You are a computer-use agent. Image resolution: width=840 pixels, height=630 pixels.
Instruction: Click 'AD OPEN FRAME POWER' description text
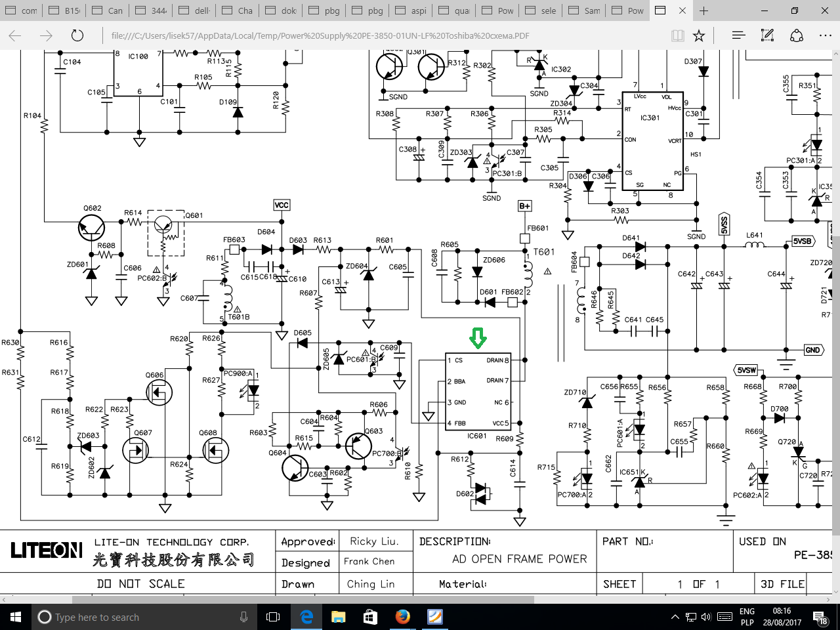520,559
